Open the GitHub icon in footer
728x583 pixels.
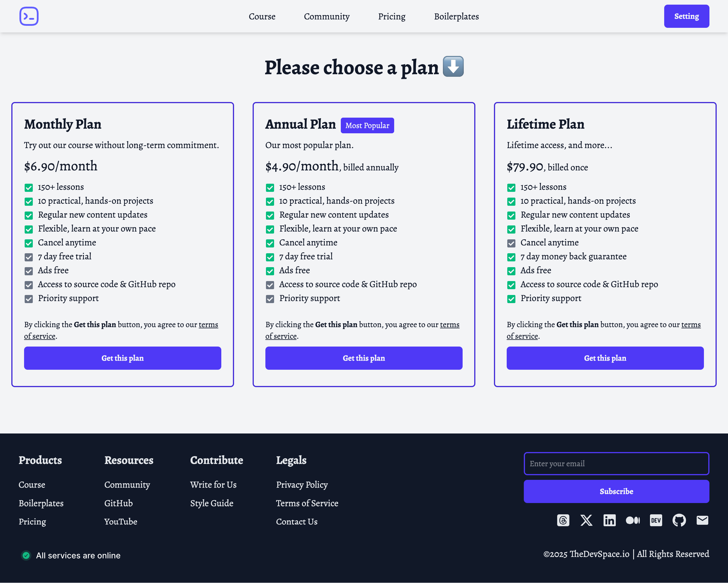tap(679, 520)
